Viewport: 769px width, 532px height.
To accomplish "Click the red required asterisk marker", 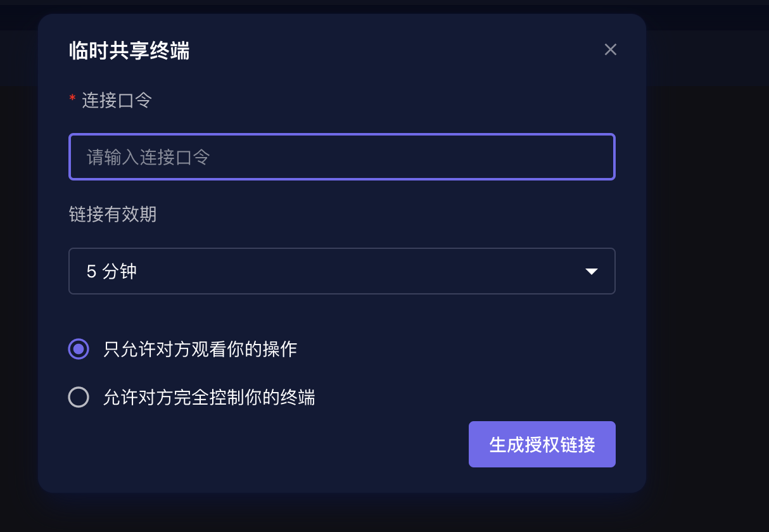I will (72, 99).
